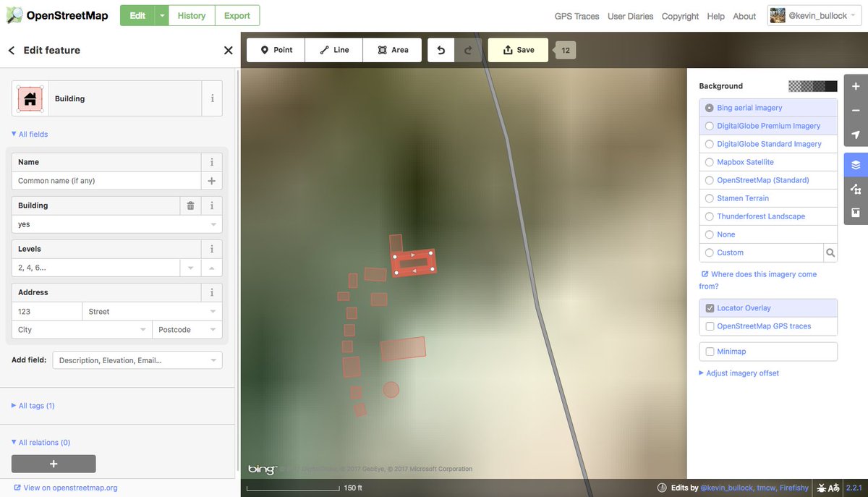Open the map data panel icon

[856, 190]
